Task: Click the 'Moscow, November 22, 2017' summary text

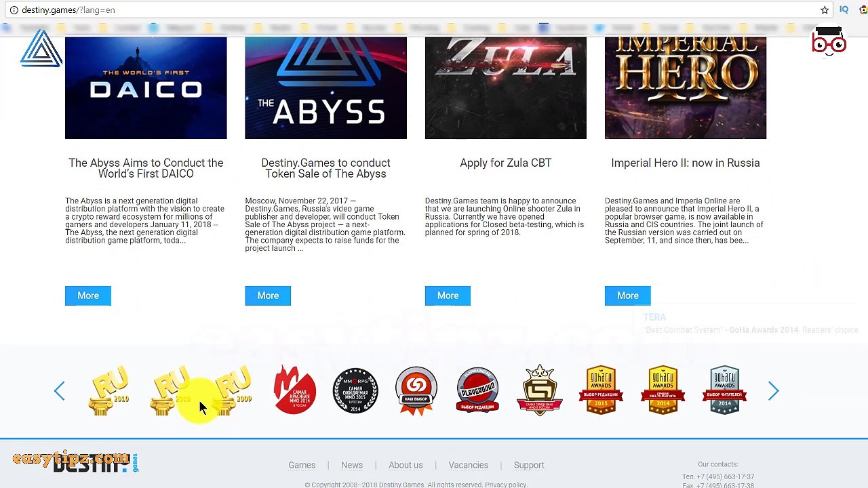Action: 325,224
